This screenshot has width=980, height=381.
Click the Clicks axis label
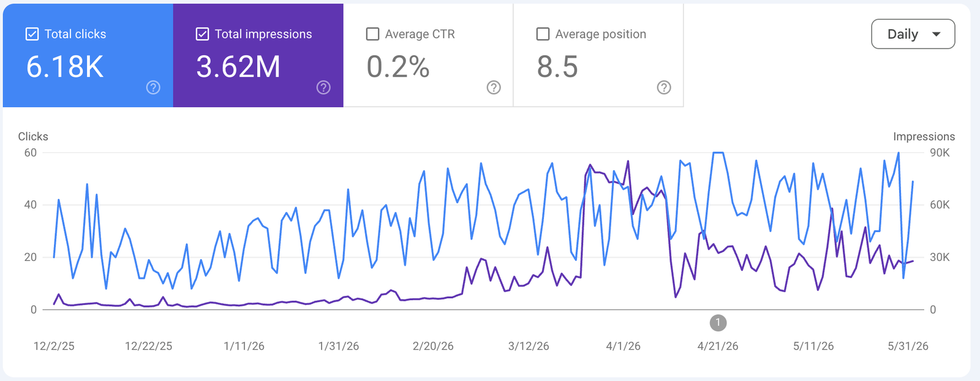[x=33, y=137]
